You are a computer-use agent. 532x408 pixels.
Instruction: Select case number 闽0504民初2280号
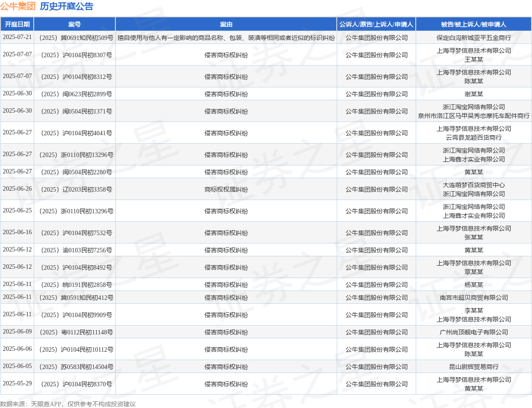coord(75,172)
